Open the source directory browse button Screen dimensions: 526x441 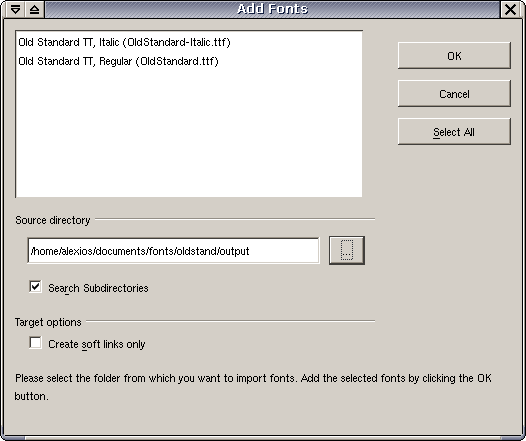(x=347, y=250)
